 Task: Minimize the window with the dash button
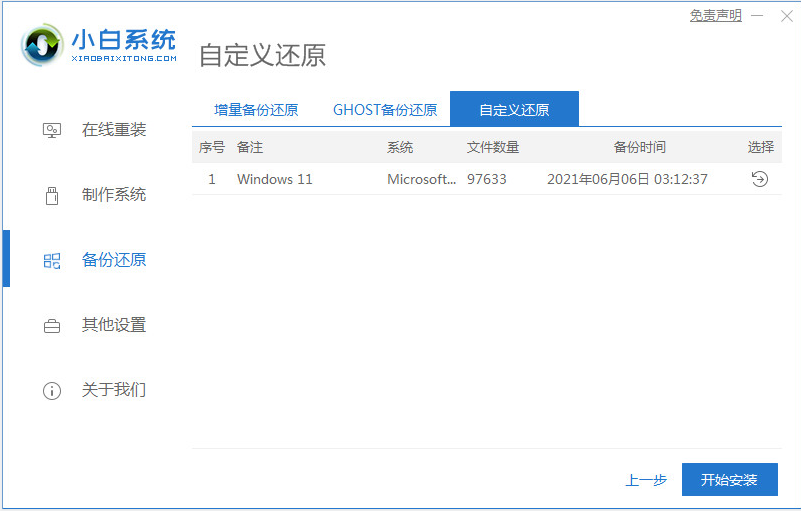(x=757, y=16)
